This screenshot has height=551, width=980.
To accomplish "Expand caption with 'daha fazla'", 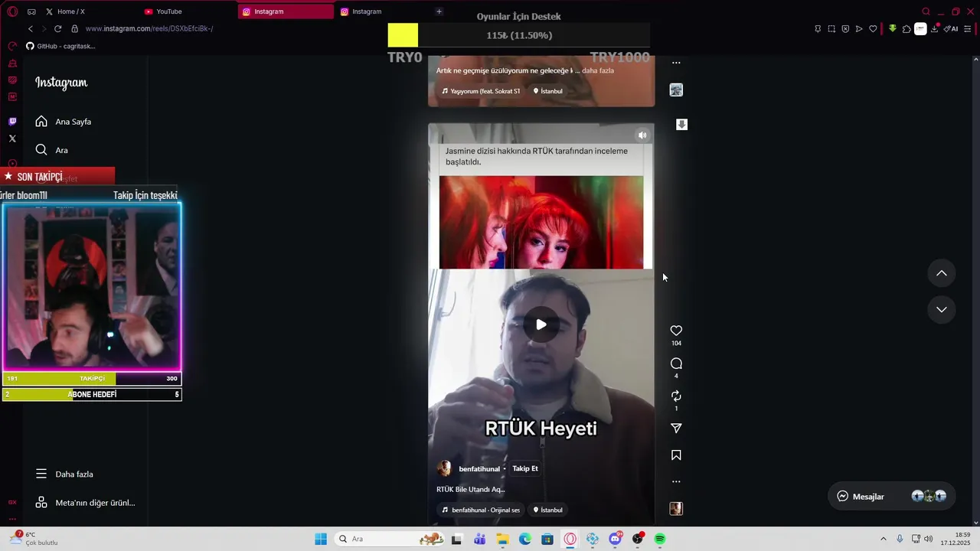I will coord(598,70).
